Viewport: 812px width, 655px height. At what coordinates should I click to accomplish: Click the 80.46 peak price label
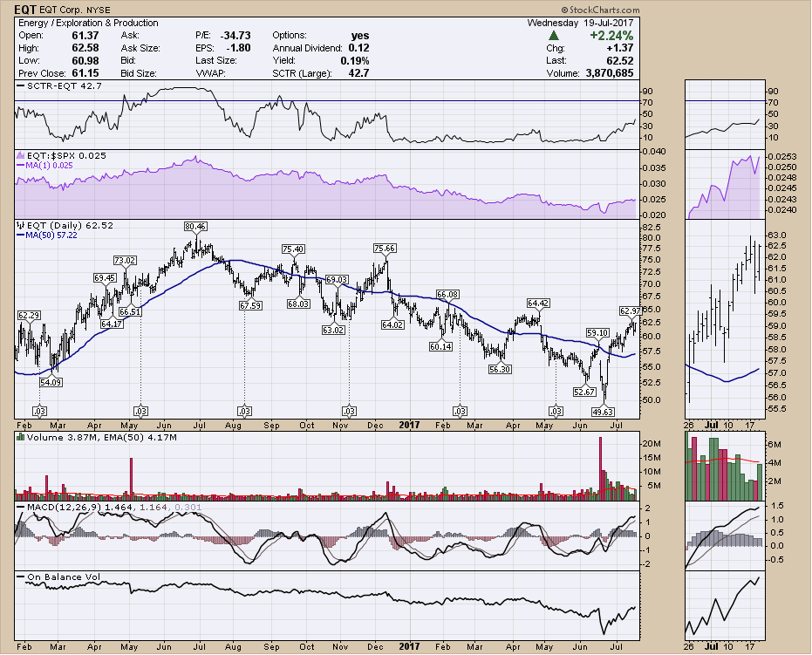[195, 226]
